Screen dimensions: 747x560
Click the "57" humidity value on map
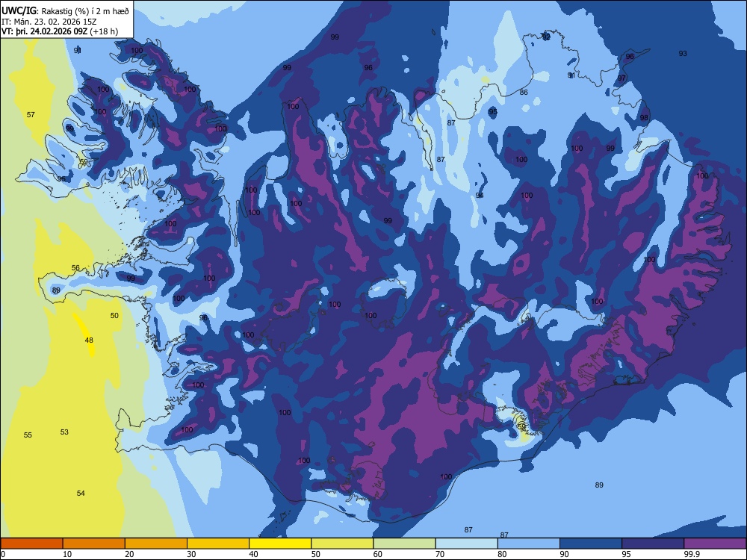(31, 115)
